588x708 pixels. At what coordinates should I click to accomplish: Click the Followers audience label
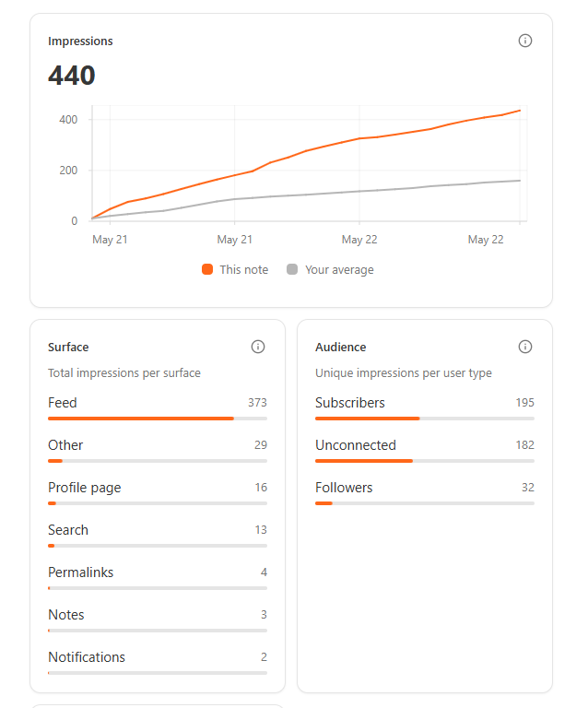click(x=344, y=488)
